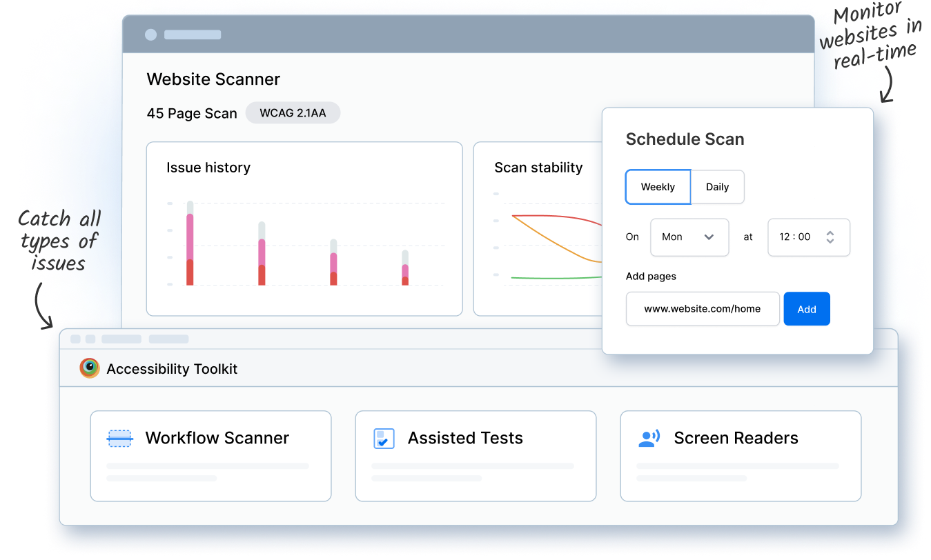This screenshot has width=931, height=560.
Task: Switch schedule frequency to Daily
Action: click(x=717, y=187)
